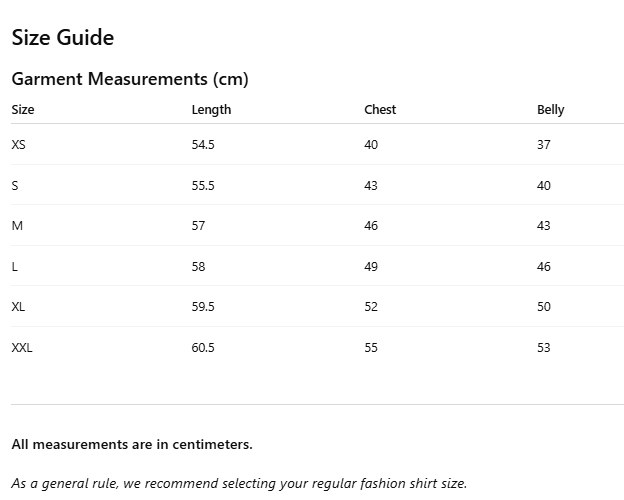Click the regular fashion shirt size recommendation text
The image size is (624, 500).
239,483
